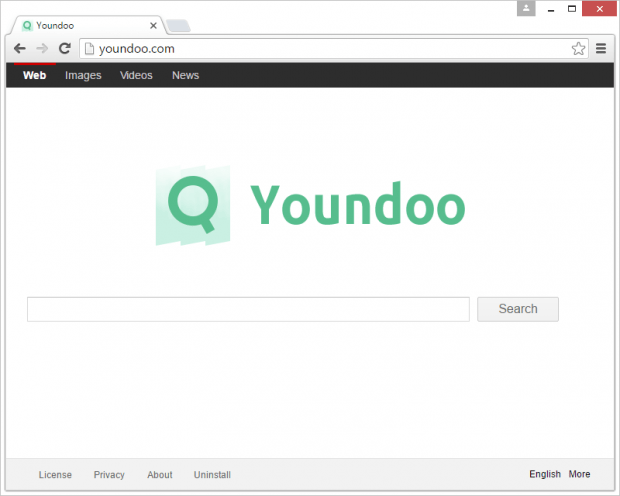Click the Search button
This screenshot has width=620, height=496.
coord(518,309)
